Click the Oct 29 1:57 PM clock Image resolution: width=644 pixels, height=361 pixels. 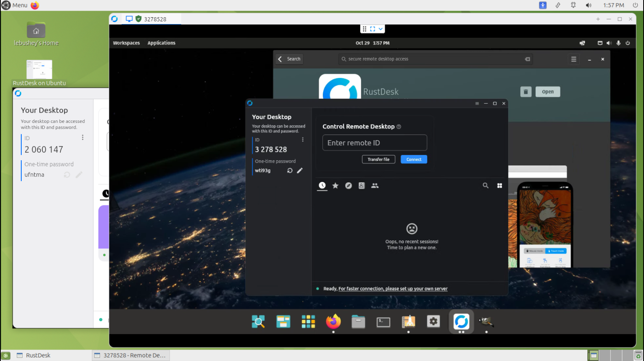(x=372, y=43)
